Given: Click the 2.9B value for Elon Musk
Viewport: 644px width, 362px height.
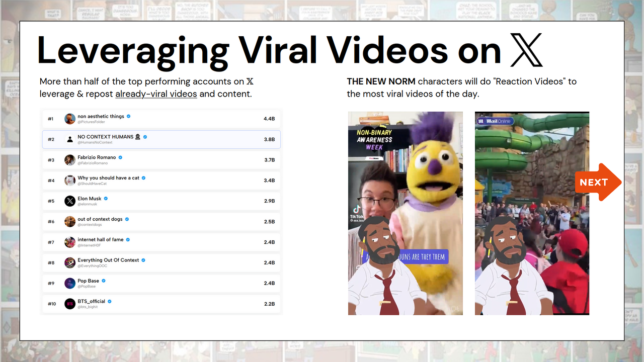Looking at the screenshot, I should pos(269,202).
